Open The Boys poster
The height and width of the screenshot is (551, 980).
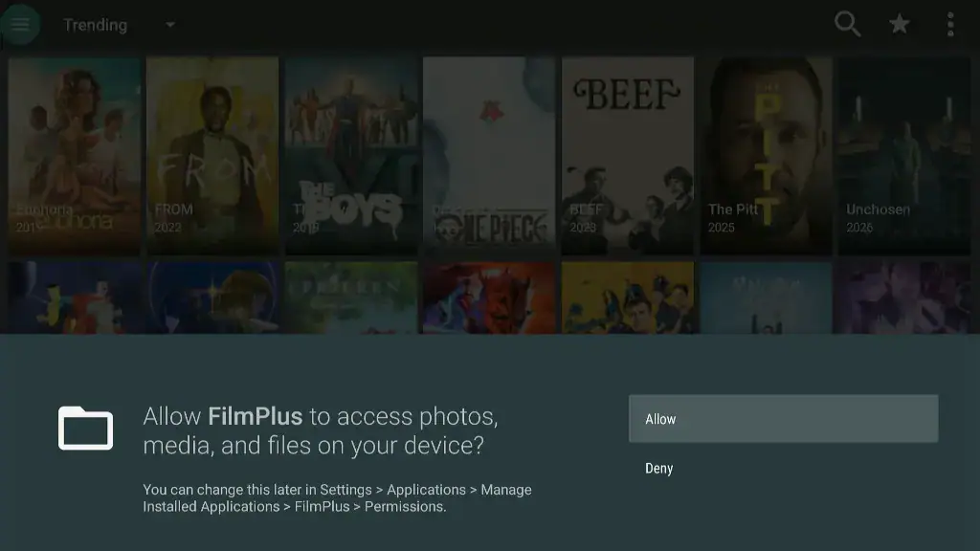click(x=351, y=156)
